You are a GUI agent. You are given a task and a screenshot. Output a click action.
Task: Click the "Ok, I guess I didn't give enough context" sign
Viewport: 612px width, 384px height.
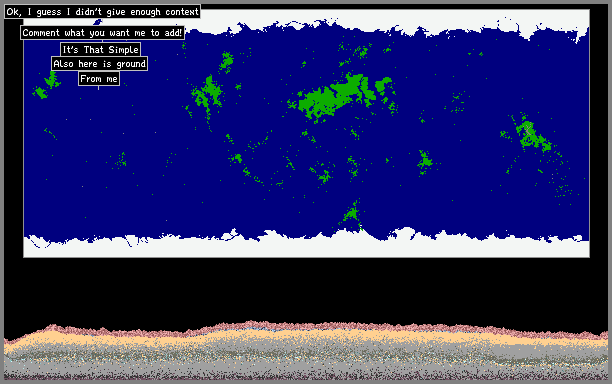tap(102, 12)
